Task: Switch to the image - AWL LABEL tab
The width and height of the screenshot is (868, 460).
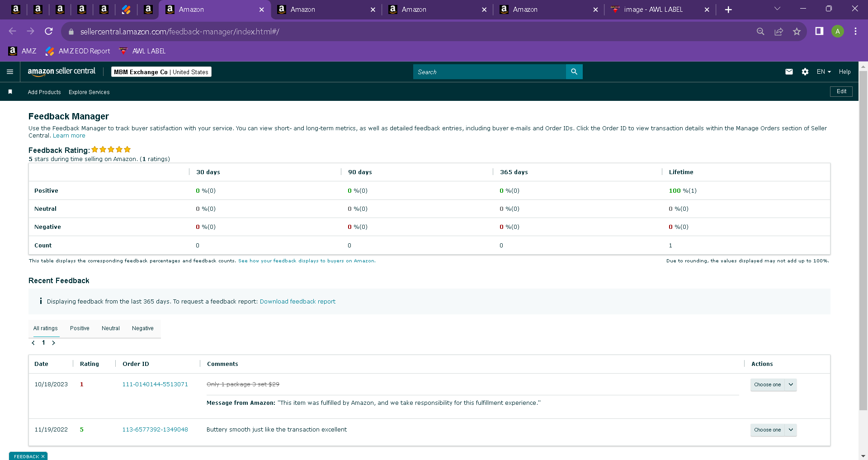Action: click(653, 9)
